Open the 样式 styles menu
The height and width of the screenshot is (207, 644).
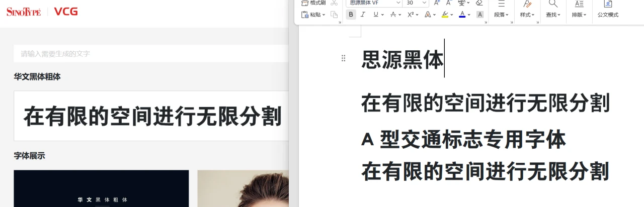coord(527,10)
